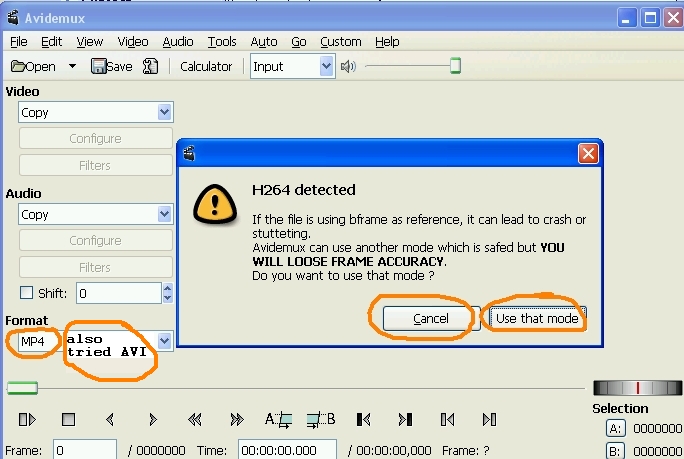
Task: Open the Calculator tool
Action: (206, 66)
